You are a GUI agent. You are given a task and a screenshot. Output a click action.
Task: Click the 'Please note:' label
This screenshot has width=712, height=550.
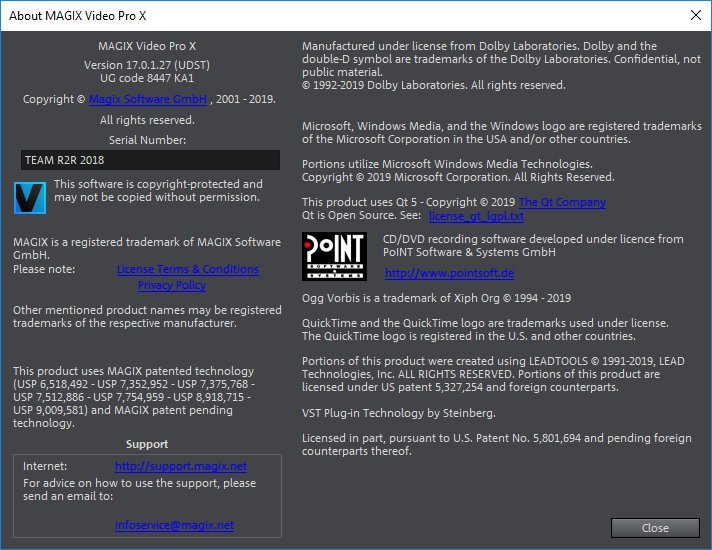pos(44,269)
